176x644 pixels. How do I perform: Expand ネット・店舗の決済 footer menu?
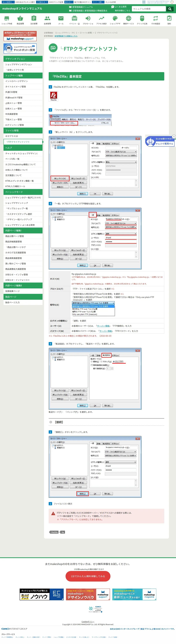[x=33, y=637]
